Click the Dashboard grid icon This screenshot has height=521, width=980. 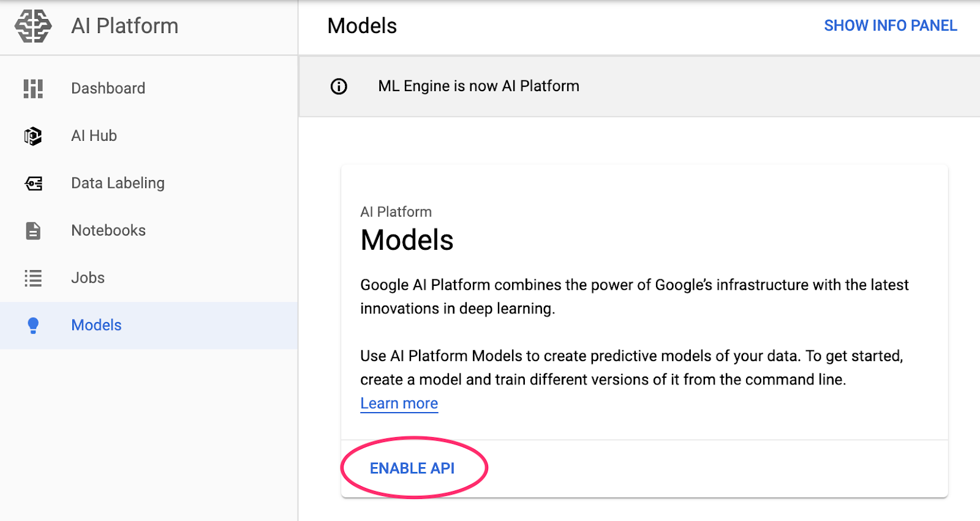tap(33, 88)
